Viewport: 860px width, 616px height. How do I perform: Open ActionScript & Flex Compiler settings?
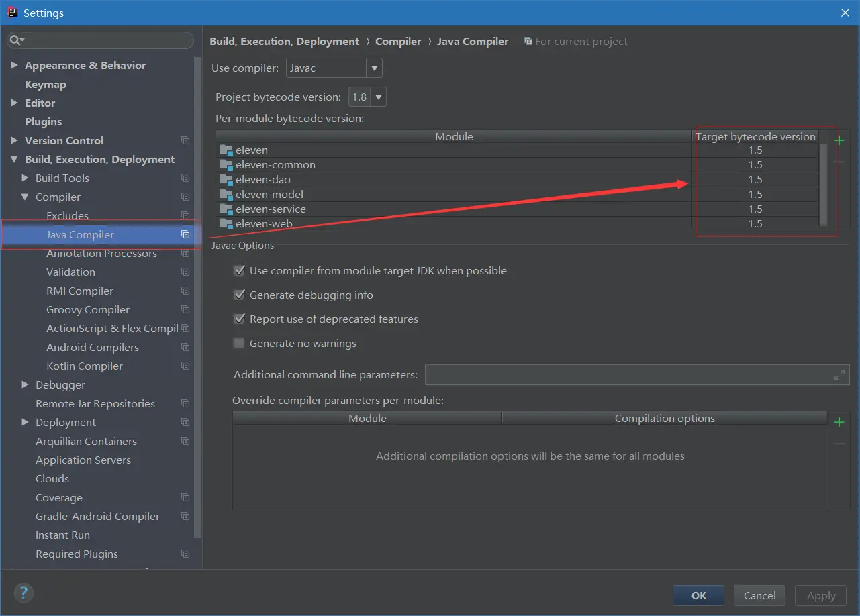click(112, 329)
